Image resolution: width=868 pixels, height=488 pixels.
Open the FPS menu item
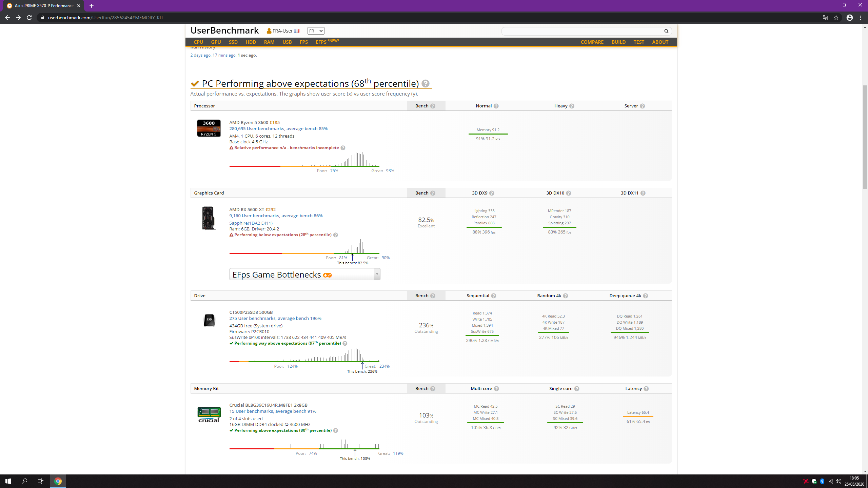[304, 42]
